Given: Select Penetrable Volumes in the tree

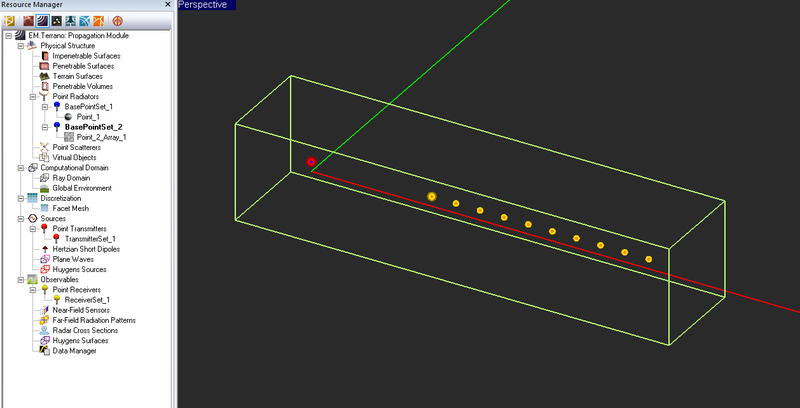Looking at the screenshot, I should [x=83, y=87].
